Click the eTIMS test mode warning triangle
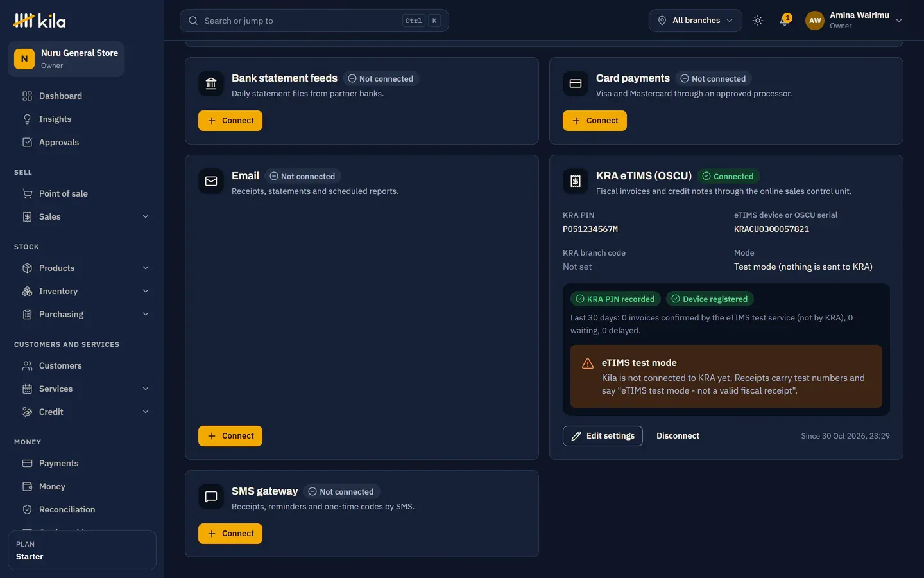Screen dimensions: 924x578 point(588,363)
